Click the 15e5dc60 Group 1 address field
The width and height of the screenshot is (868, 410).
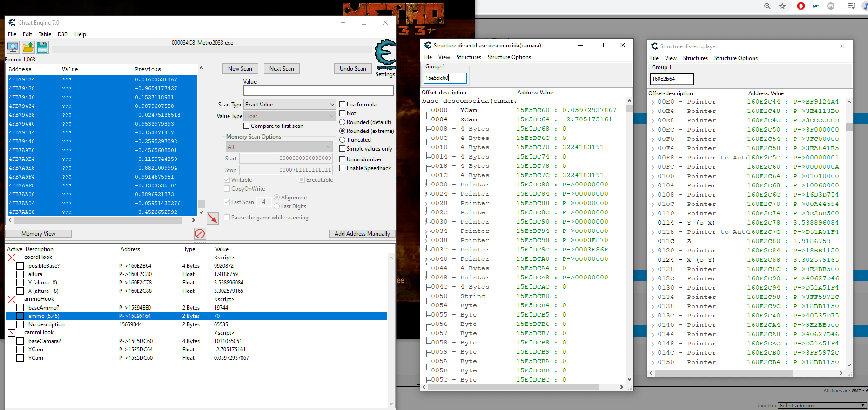coord(444,78)
